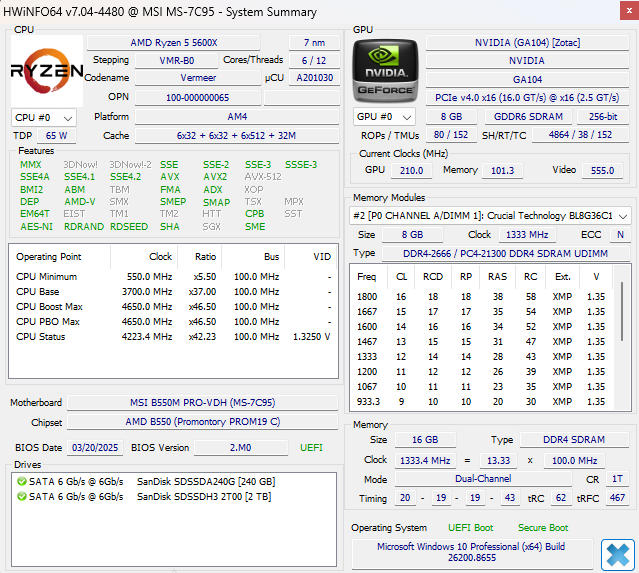
Task: Click the SSE4.2 feature label
Action: click(126, 177)
